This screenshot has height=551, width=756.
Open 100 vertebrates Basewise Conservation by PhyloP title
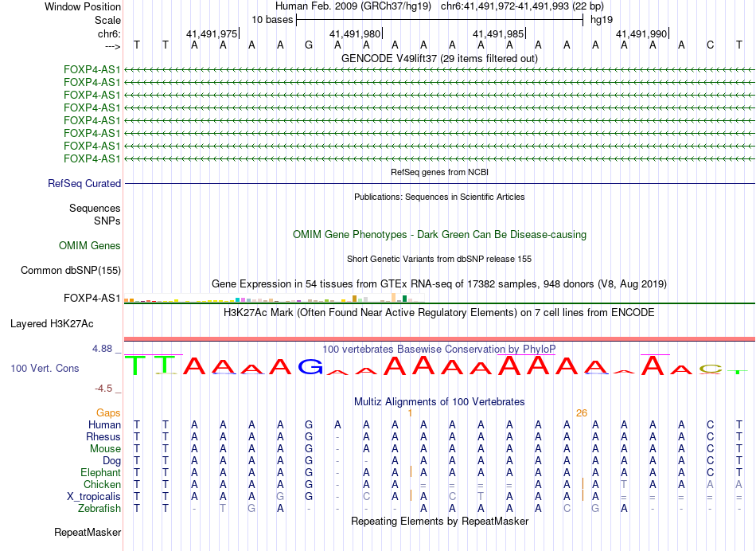point(439,350)
